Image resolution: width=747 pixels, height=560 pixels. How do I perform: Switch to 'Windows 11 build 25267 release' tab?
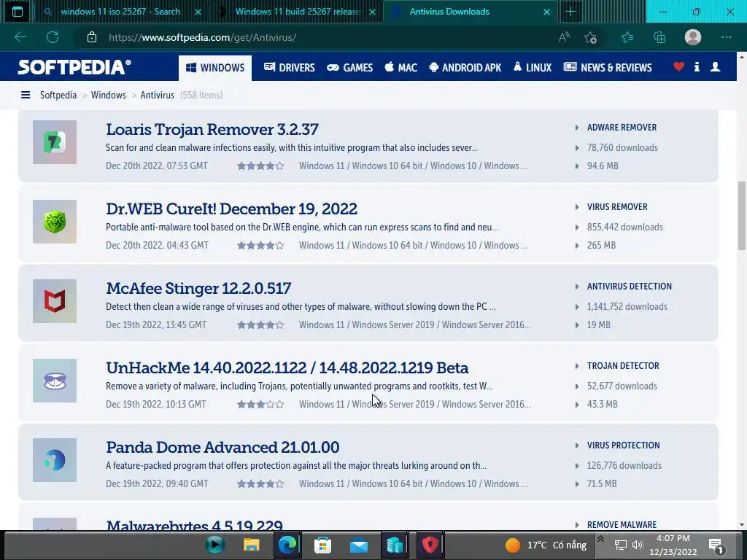(298, 12)
